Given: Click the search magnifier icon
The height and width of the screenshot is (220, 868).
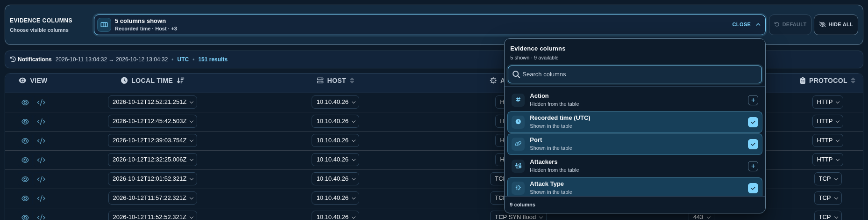Looking at the screenshot, I should pos(516,74).
